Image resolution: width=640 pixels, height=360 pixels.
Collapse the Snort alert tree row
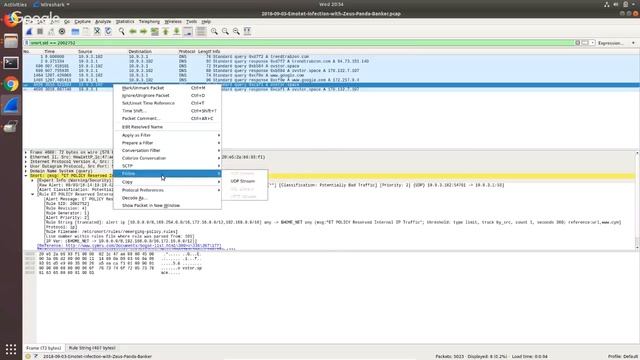tap(26, 176)
